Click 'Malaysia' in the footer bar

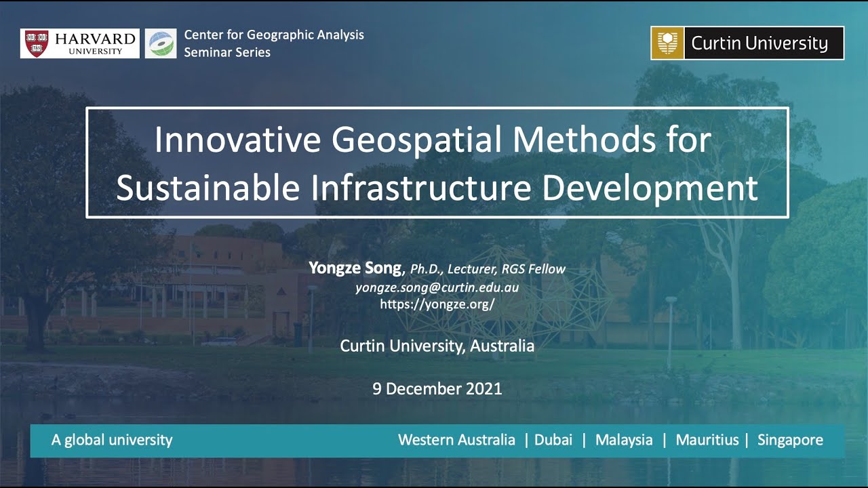(x=624, y=440)
